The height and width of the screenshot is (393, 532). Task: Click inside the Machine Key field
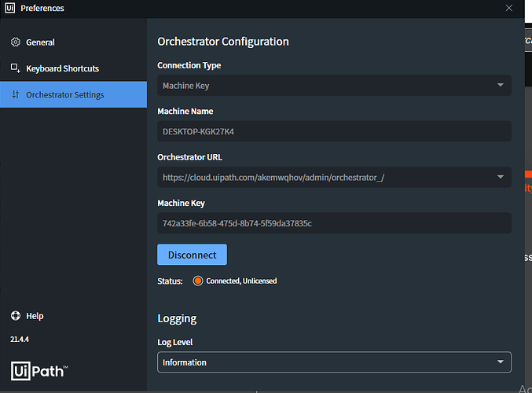[334, 223]
